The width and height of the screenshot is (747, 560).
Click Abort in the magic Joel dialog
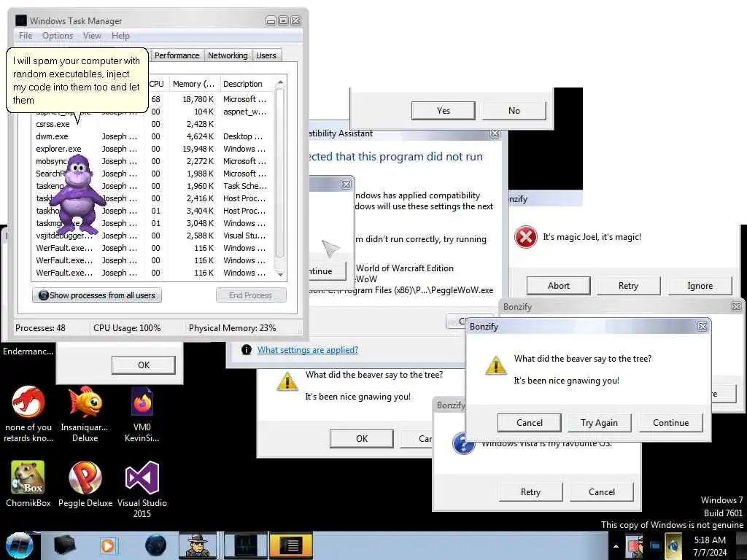click(558, 286)
